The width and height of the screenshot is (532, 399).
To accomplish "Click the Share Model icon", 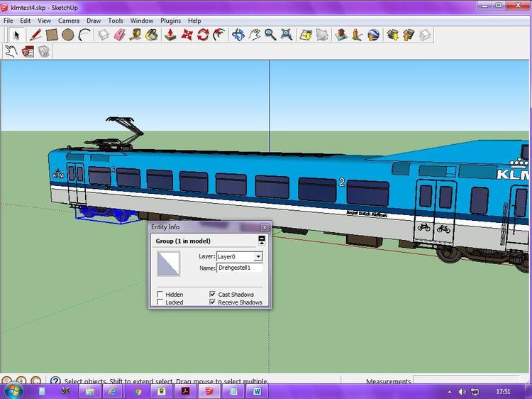I will click(x=409, y=35).
